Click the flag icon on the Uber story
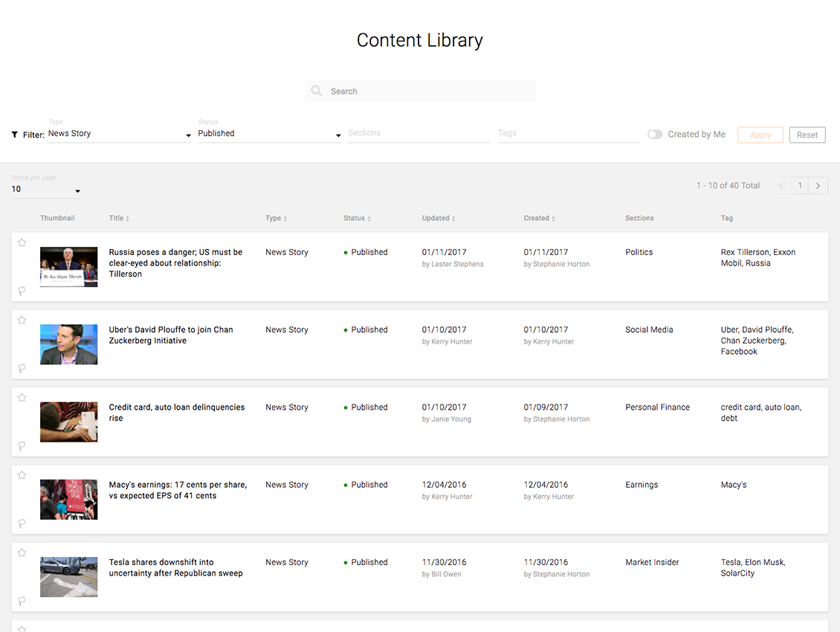This screenshot has height=632, width=840. pyautogui.click(x=22, y=368)
